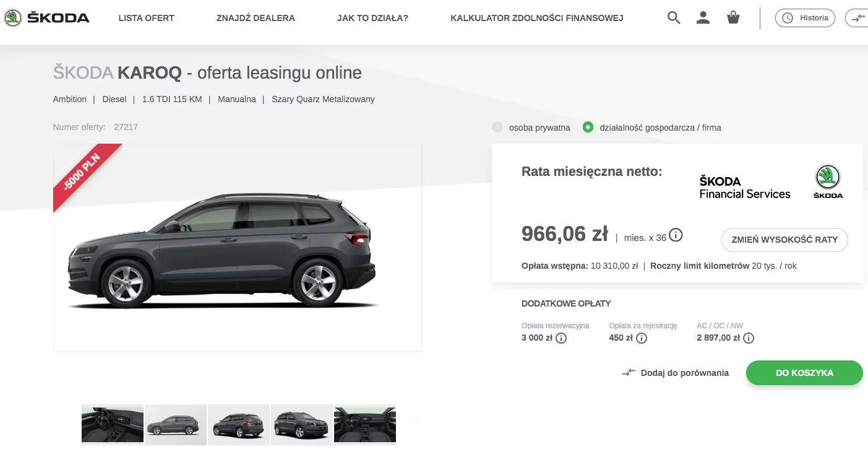Click the green Škoda emblem in rate card
The image size is (868, 449).
[x=828, y=181]
